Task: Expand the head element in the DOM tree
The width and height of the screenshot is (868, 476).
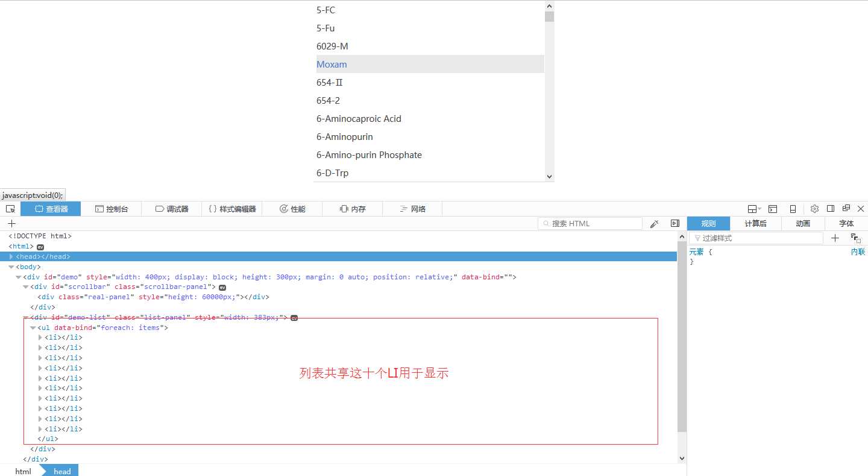Action: pyautogui.click(x=11, y=256)
